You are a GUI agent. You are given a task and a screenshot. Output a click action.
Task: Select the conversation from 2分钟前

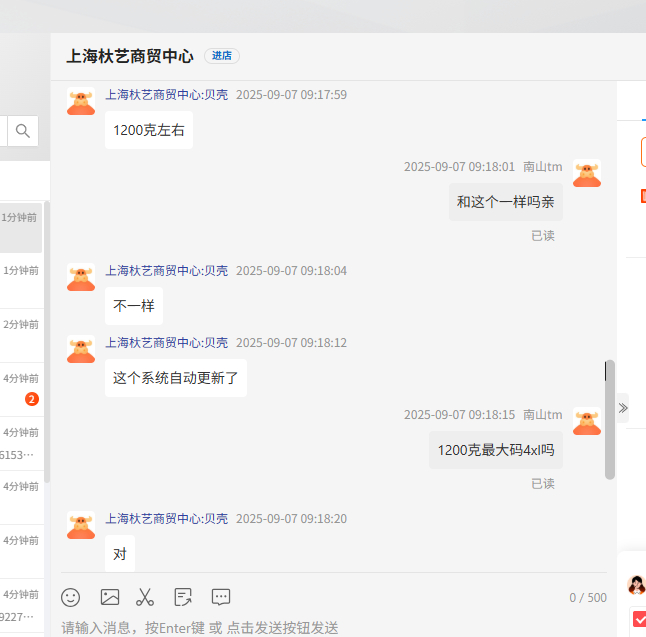click(20, 334)
